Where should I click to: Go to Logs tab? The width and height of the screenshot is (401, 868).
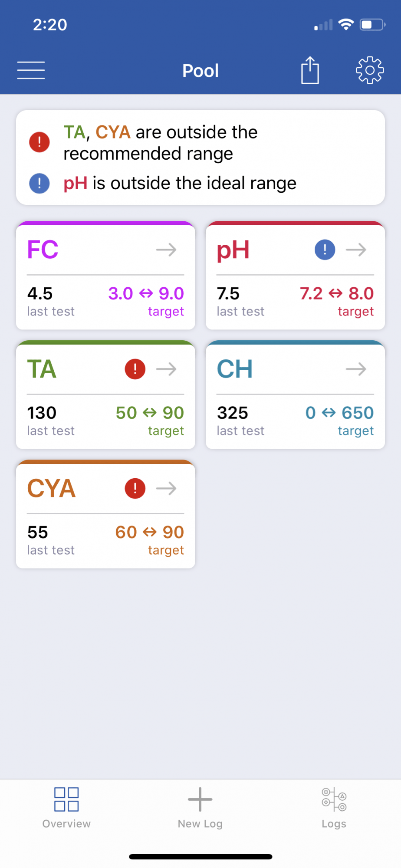(x=334, y=808)
